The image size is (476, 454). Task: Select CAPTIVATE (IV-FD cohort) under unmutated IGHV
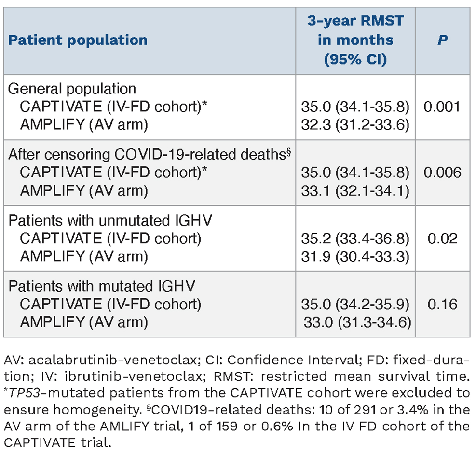tap(110, 239)
